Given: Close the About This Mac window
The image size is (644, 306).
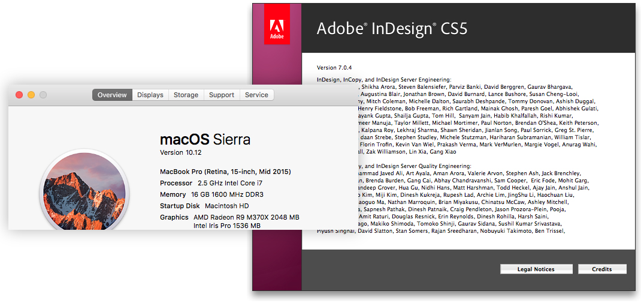Looking at the screenshot, I should (x=19, y=95).
